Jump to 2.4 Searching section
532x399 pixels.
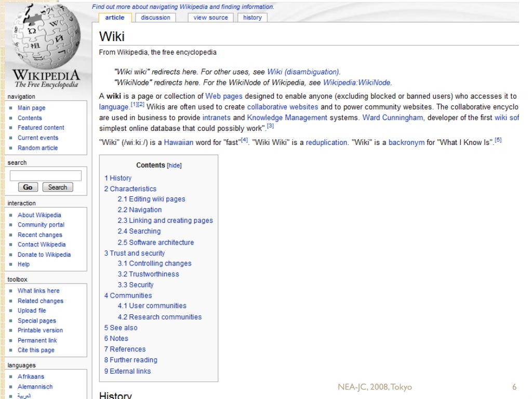click(x=139, y=231)
